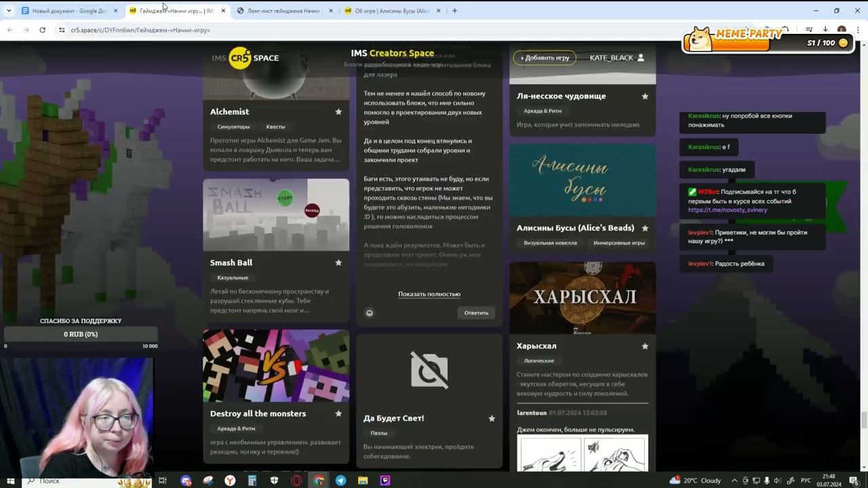Click the volume icon in system tray
The width and height of the screenshot is (868, 488).
(x=777, y=481)
